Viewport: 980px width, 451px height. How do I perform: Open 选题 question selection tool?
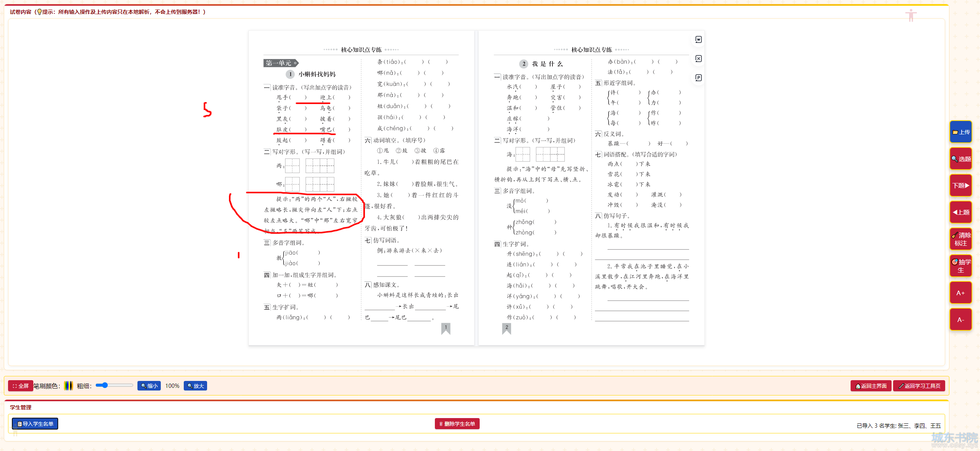tap(960, 159)
